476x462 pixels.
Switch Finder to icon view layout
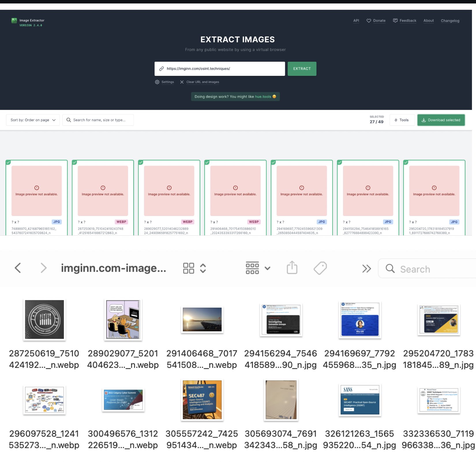pos(189,268)
